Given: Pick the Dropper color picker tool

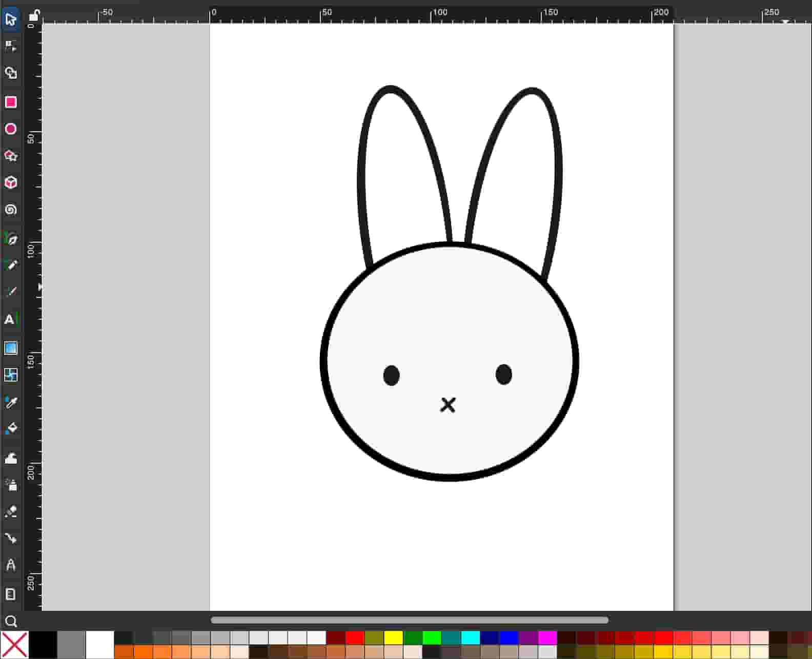Looking at the screenshot, I should point(11,402).
